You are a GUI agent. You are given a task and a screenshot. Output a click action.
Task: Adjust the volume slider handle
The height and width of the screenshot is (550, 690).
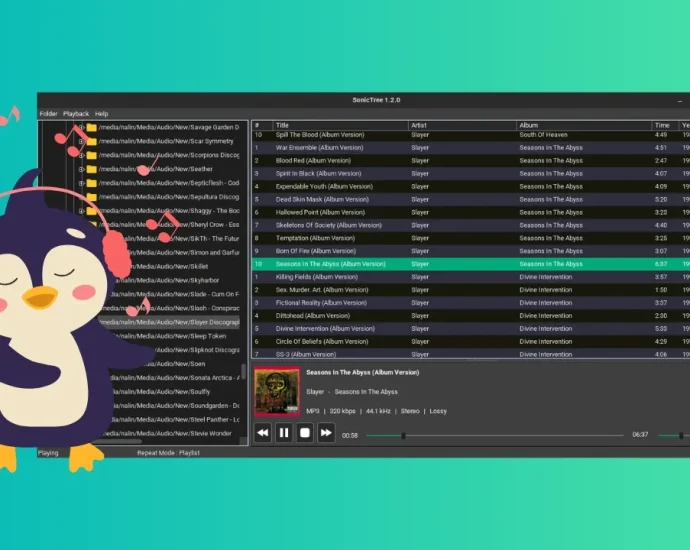coord(681,436)
